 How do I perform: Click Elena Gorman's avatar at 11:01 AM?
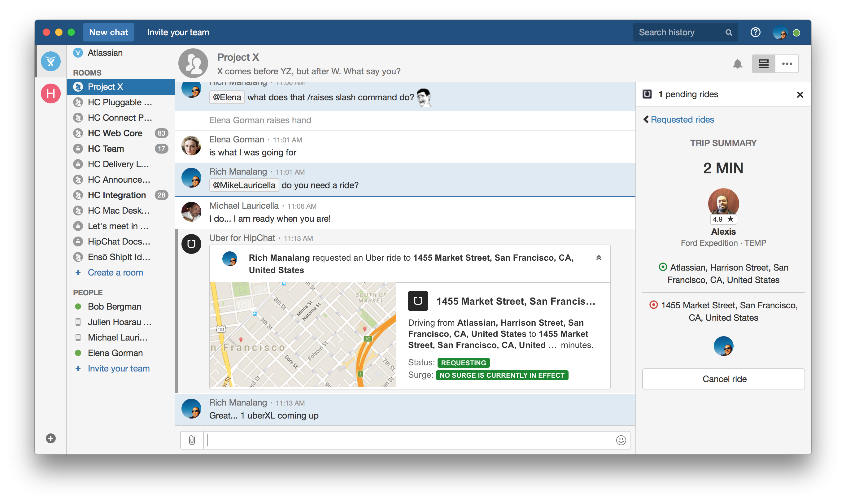pyautogui.click(x=191, y=146)
